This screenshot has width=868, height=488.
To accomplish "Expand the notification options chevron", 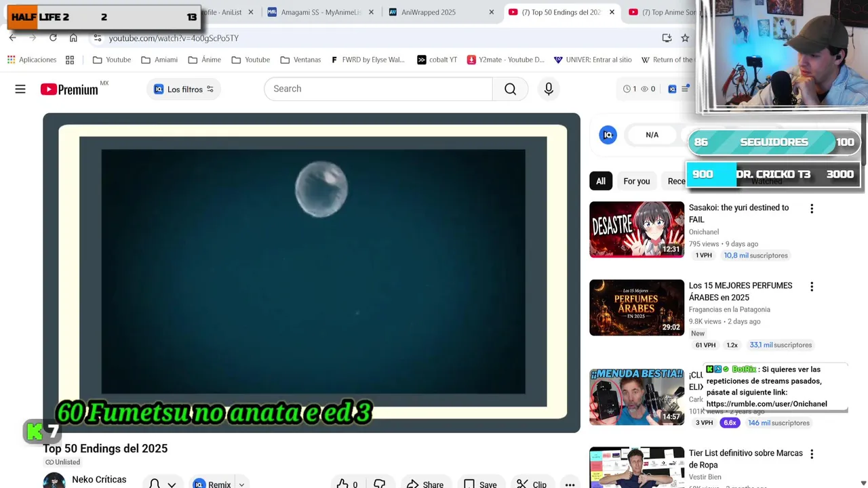I will click(x=172, y=484).
